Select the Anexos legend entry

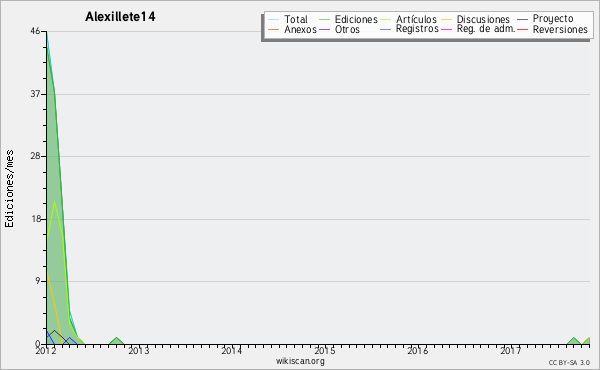(x=300, y=29)
